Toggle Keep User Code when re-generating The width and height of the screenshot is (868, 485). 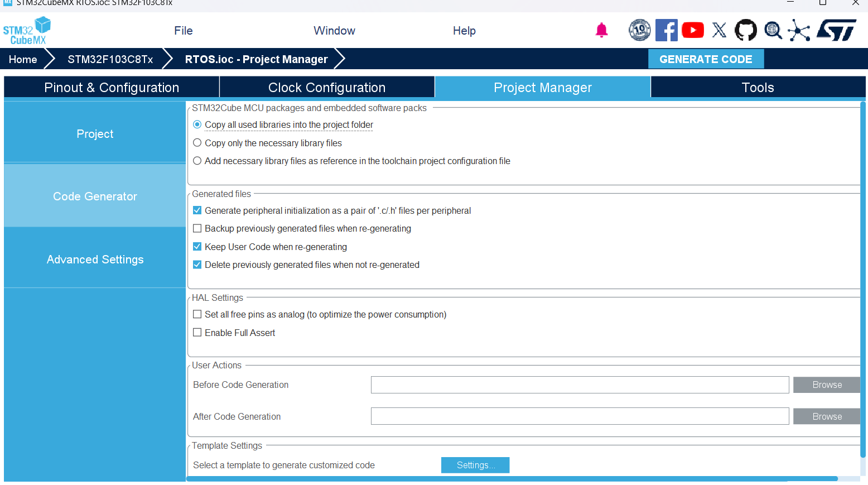197,247
